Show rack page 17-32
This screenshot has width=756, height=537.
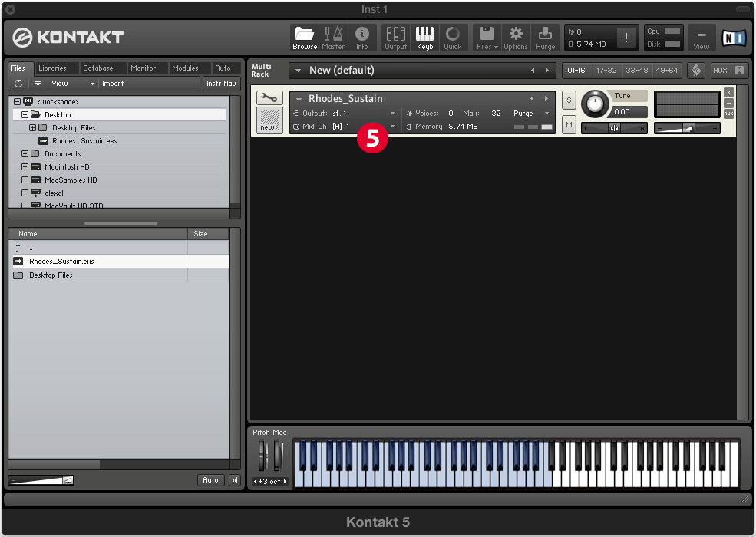(606, 71)
